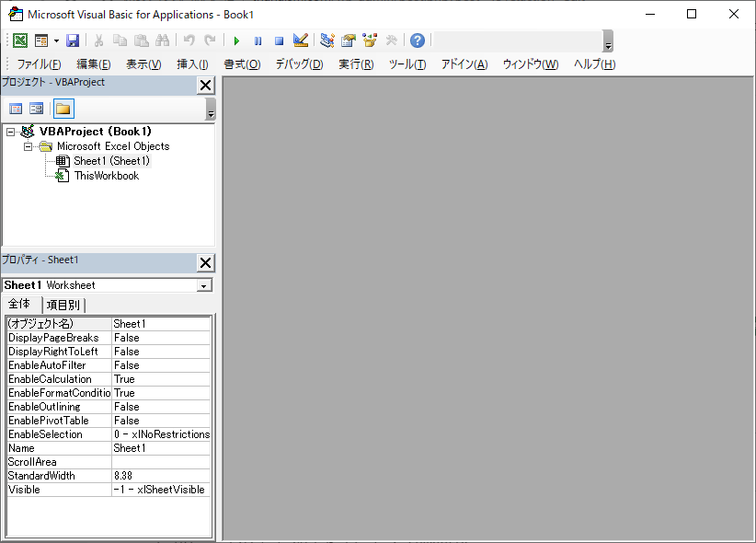
Task: Open the Sheet1 Worksheet object dropdown
Action: tap(204, 285)
